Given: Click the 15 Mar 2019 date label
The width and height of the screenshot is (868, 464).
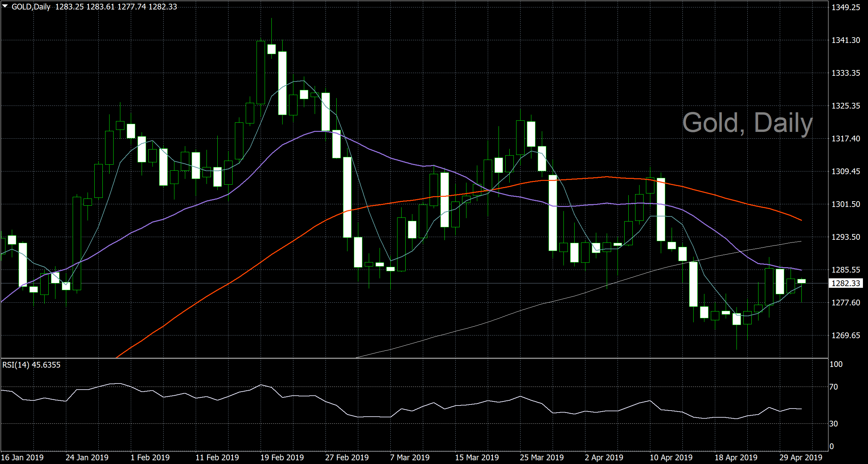Looking at the screenshot, I should pos(477,458).
